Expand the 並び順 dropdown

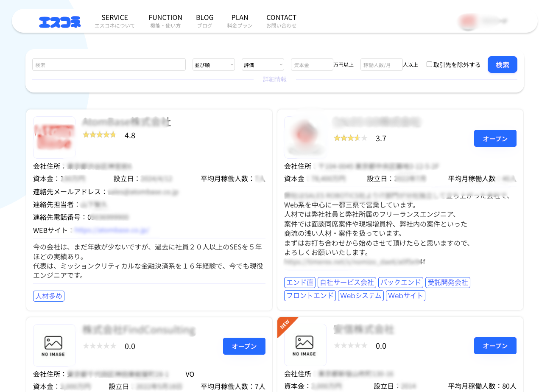(x=214, y=64)
